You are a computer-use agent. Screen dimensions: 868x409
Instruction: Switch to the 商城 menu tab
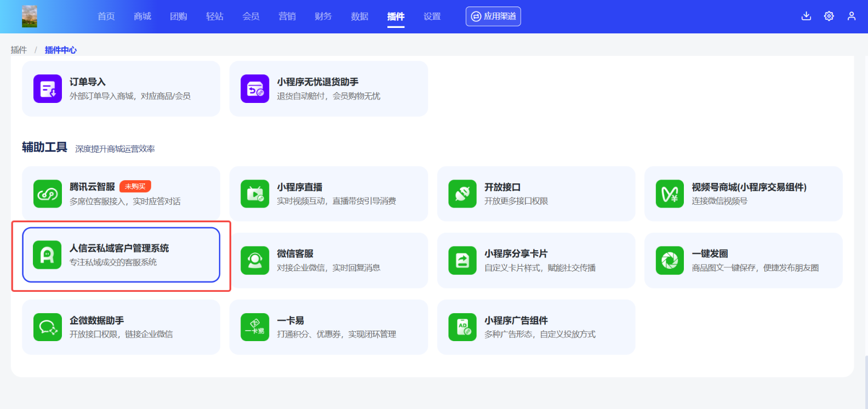tap(142, 16)
